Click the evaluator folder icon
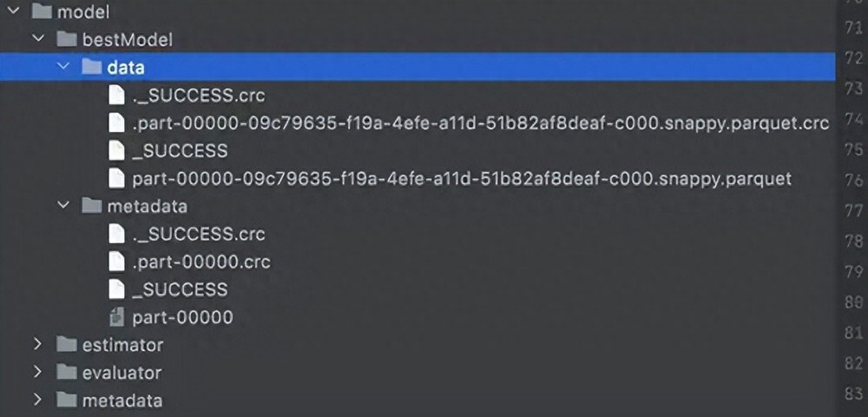868x417 pixels. click(x=67, y=372)
